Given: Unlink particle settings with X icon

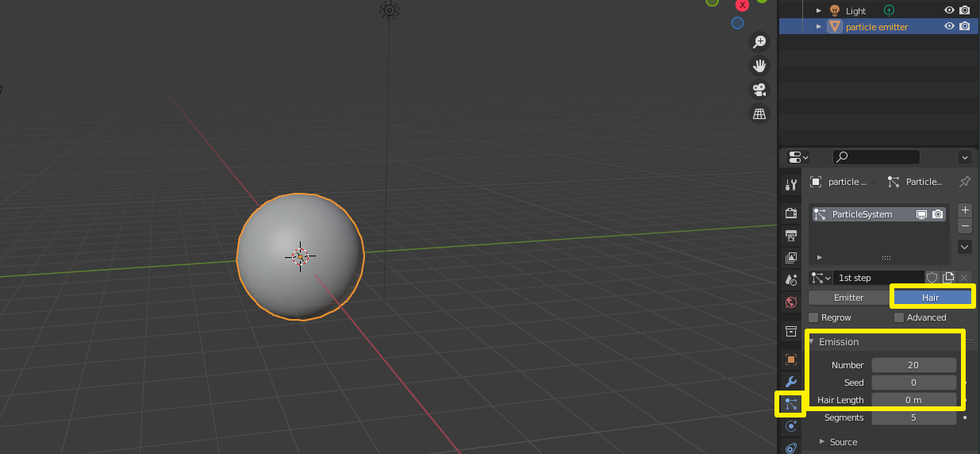Looking at the screenshot, I should point(964,278).
